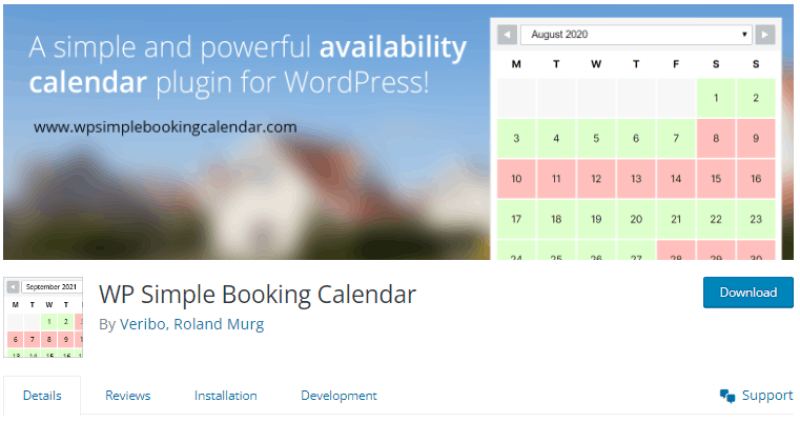Open the Development tab
This screenshot has height=422, width=800.
tap(339, 395)
